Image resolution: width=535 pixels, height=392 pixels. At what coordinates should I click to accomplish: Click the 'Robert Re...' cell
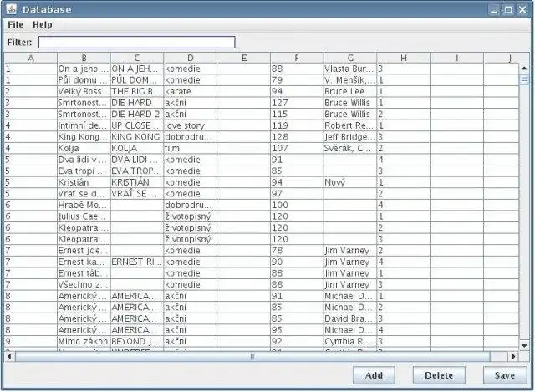click(350, 125)
